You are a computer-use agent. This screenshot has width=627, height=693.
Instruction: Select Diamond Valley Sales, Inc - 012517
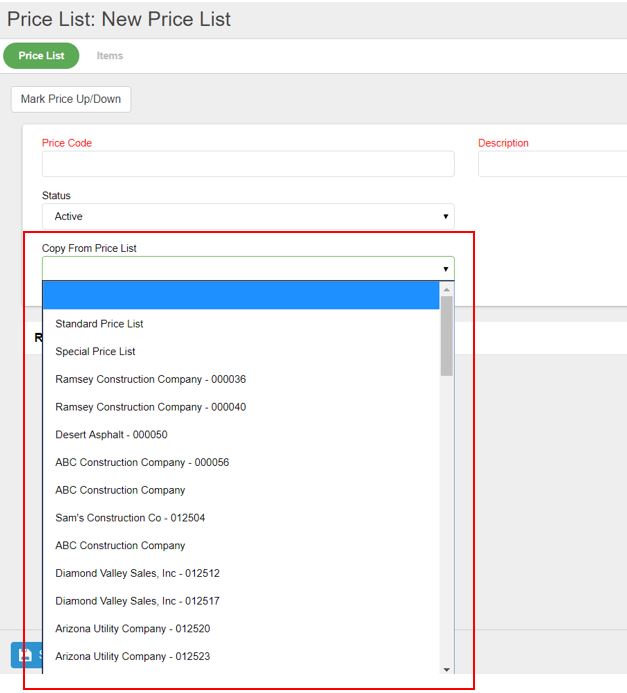pos(241,601)
